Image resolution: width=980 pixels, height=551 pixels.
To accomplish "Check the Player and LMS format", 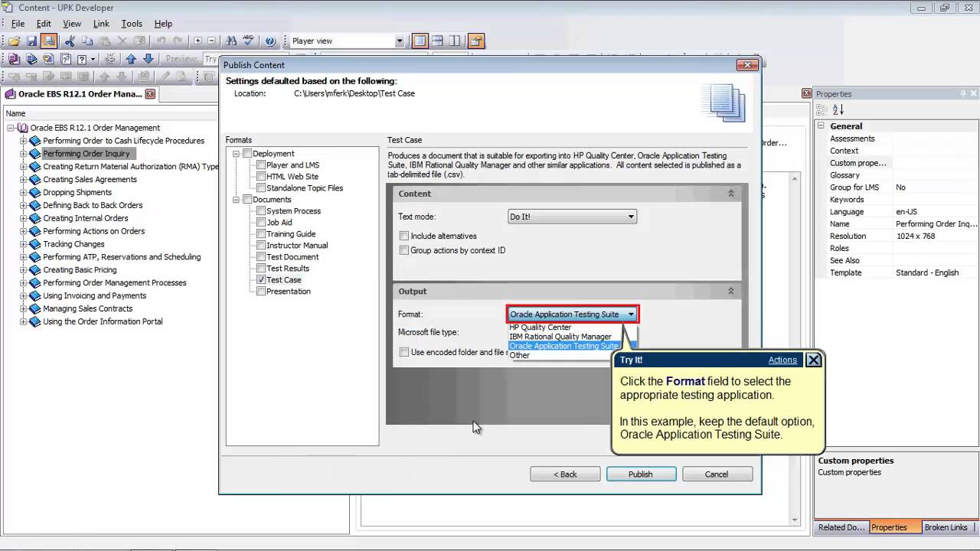I will point(261,165).
